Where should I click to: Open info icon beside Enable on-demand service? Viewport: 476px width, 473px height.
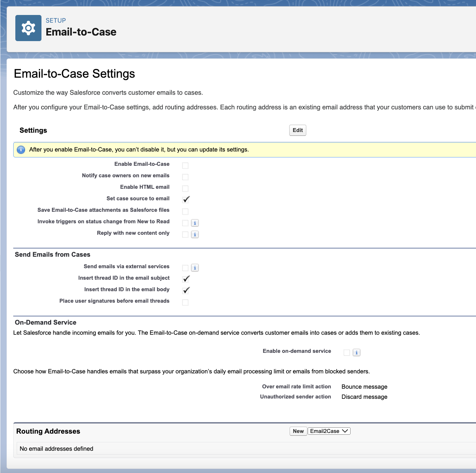[356, 352]
